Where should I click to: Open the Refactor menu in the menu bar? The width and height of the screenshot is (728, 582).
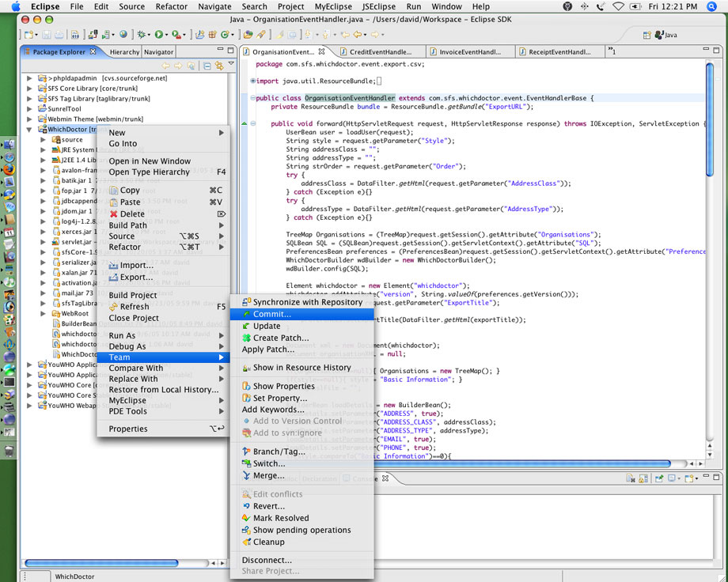pyautogui.click(x=172, y=6)
